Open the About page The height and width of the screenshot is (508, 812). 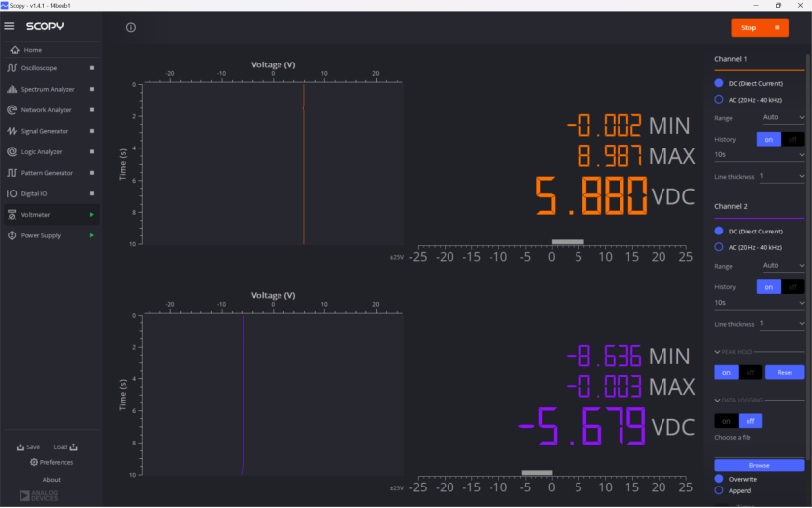click(x=51, y=480)
